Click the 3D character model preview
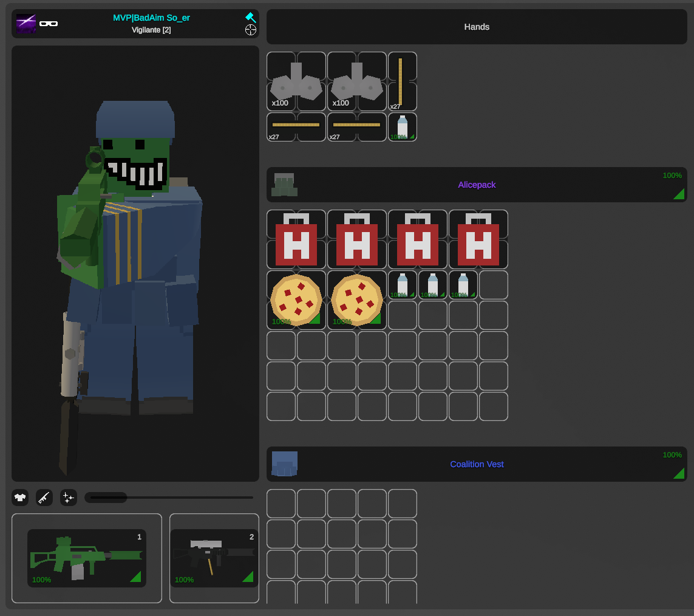Screen dimensions: 694x616 pyautogui.click(x=135, y=264)
